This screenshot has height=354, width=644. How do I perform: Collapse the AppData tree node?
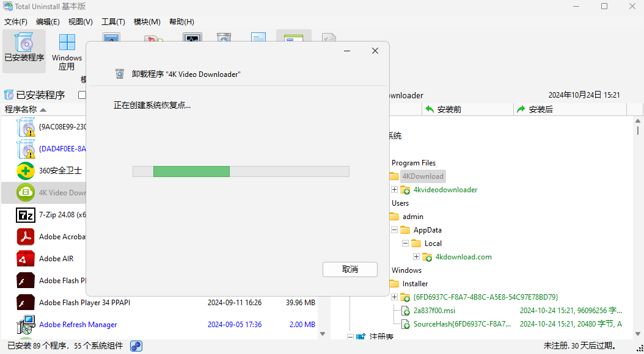click(x=394, y=229)
